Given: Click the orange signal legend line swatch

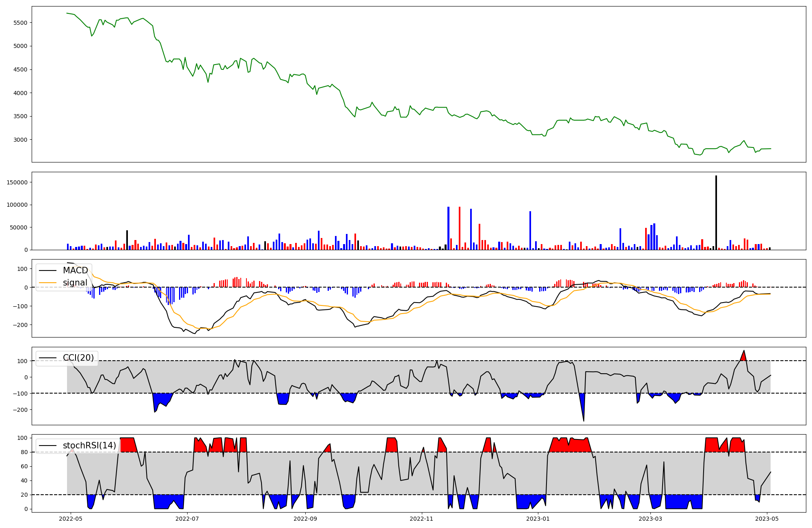Looking at the screenshot, I should (48, 283).
